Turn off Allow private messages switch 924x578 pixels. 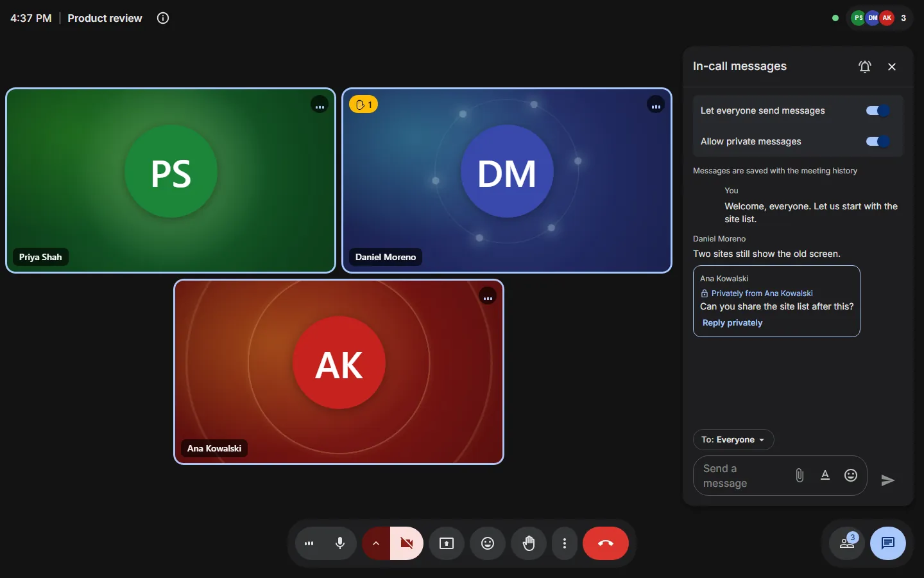878,141
